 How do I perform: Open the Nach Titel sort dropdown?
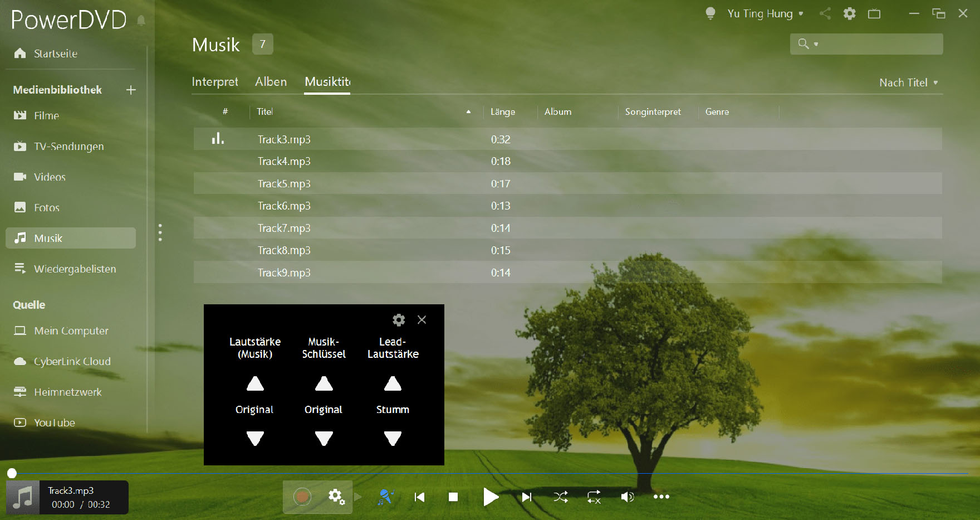908,82
